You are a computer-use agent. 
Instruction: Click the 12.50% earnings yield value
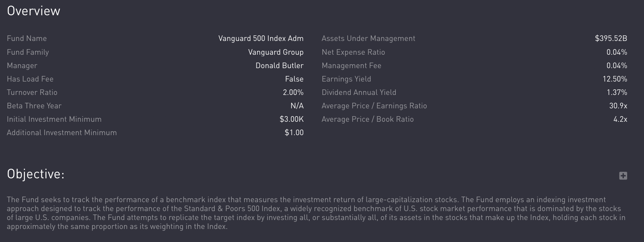click(x=615, y=79)
